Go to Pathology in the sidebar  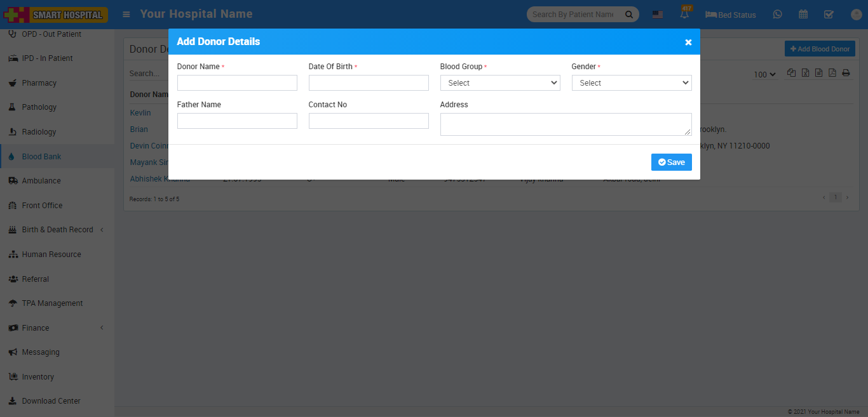coord(39,107)
